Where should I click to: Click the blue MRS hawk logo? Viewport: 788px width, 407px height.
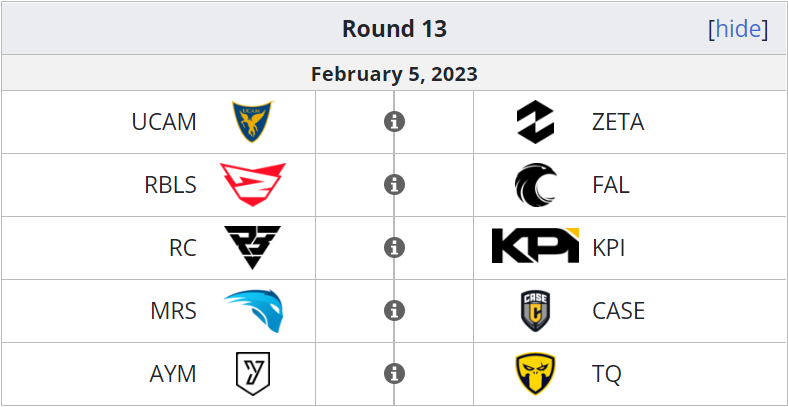click(253, 311)
